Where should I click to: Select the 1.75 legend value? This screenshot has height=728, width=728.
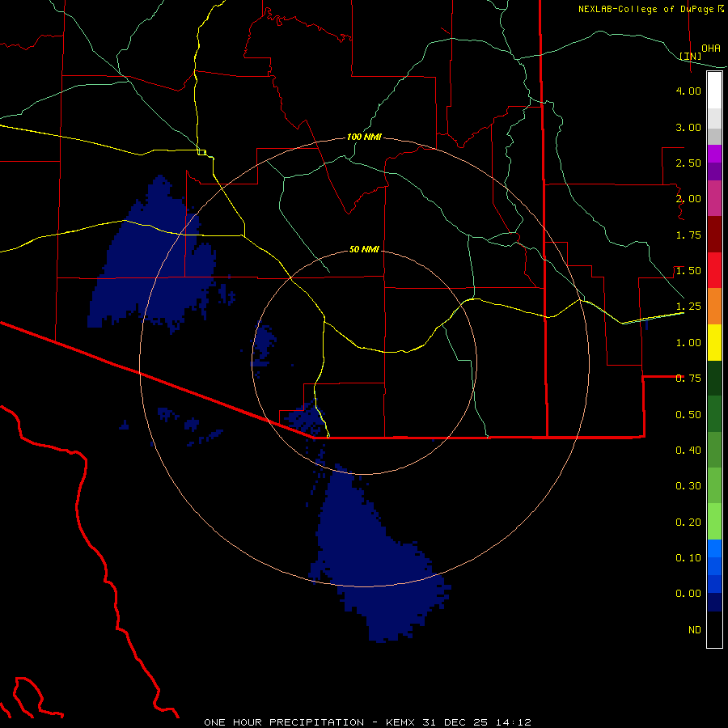click(x=688, y=235)
